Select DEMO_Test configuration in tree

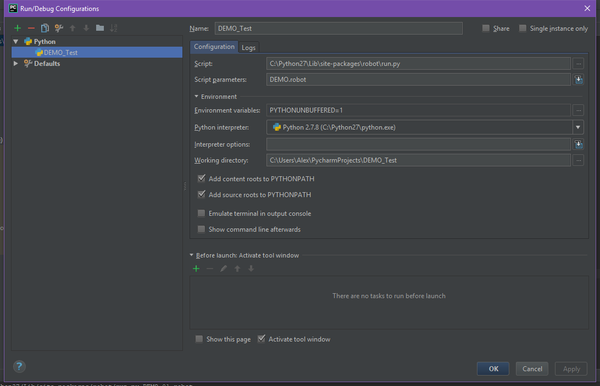pos(97,52)
